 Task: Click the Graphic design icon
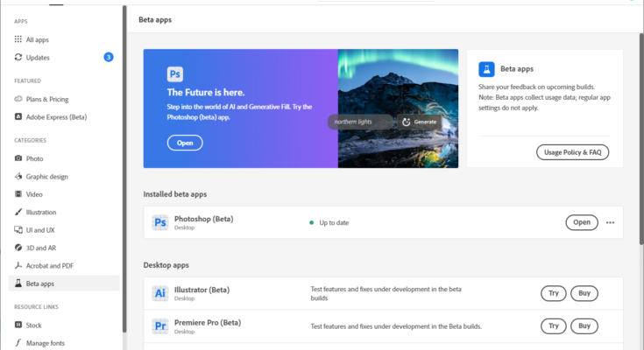pos(18,176)
